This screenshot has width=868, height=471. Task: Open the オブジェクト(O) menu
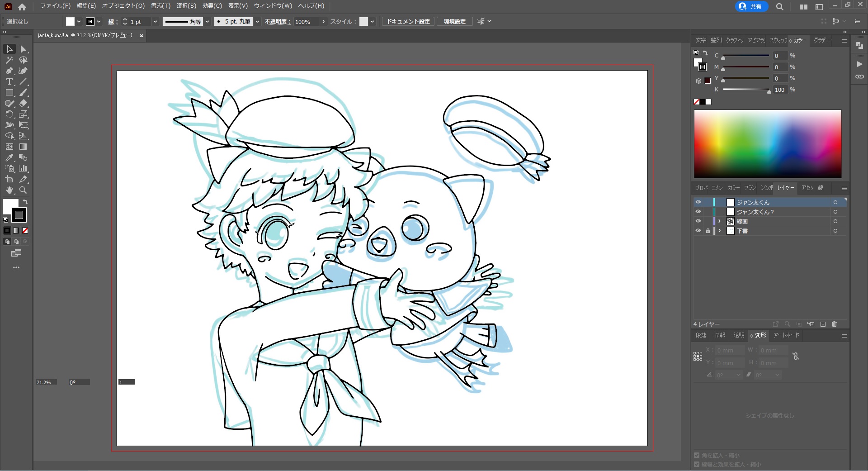tap(123, 6)
